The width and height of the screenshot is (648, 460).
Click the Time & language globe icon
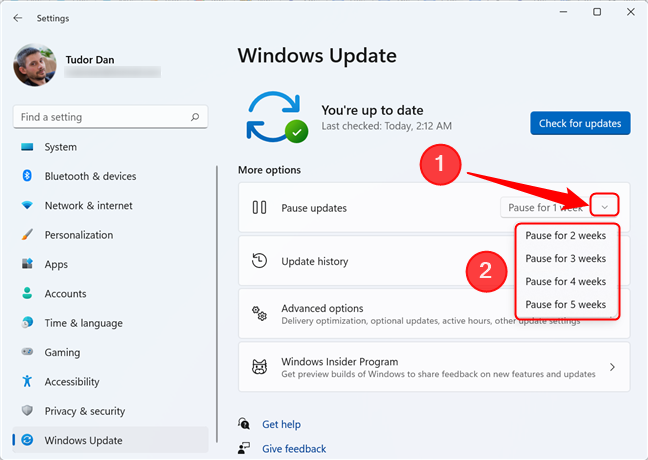coord(27,322)
